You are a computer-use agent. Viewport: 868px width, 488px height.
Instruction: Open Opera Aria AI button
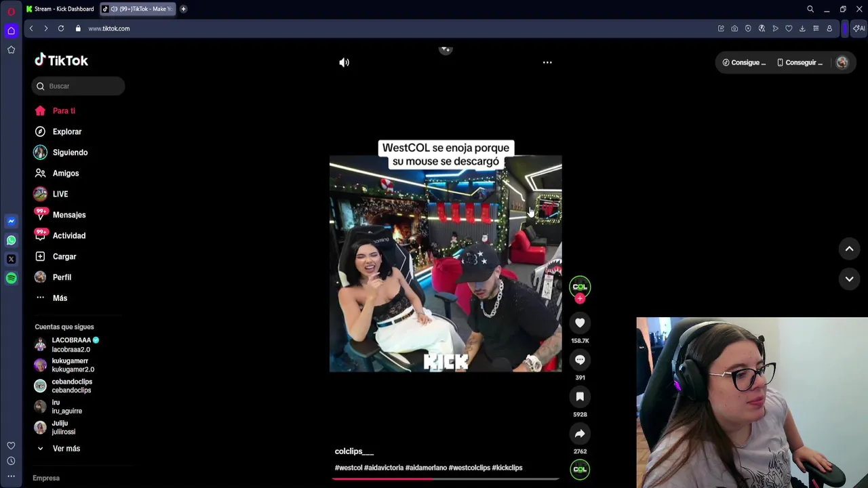click(x=859, y=28)
